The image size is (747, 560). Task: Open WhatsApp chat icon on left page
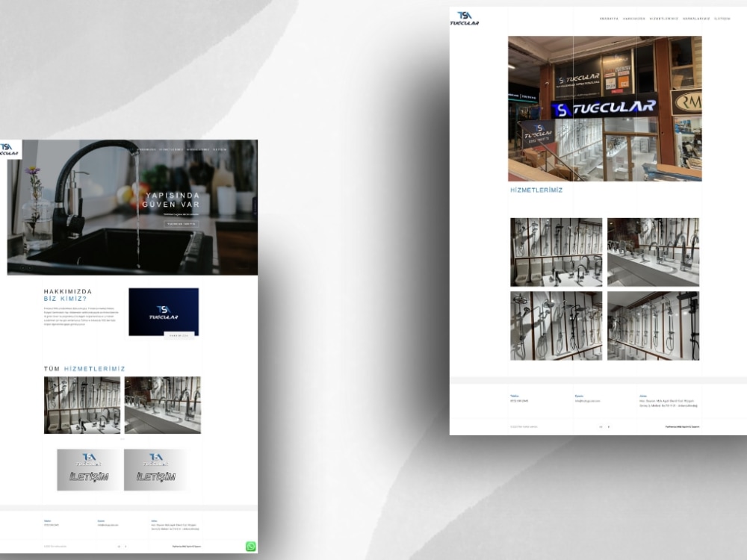point(250,547)
